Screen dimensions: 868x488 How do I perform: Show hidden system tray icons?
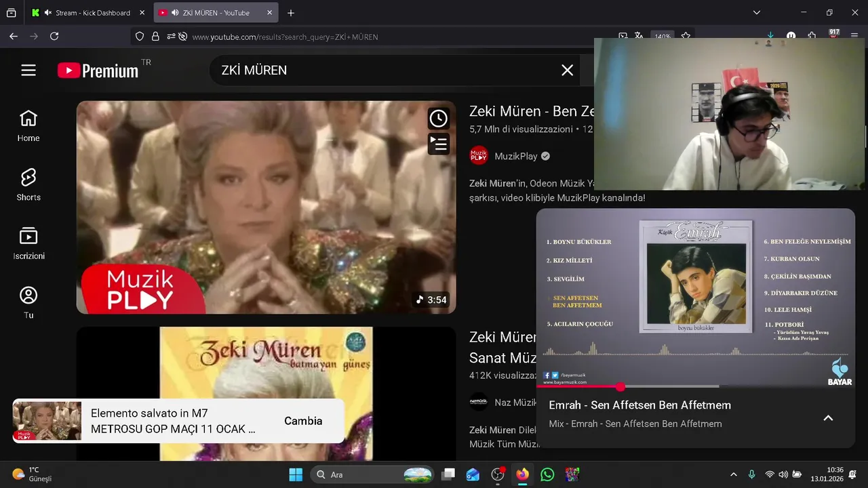coord(733,474)
